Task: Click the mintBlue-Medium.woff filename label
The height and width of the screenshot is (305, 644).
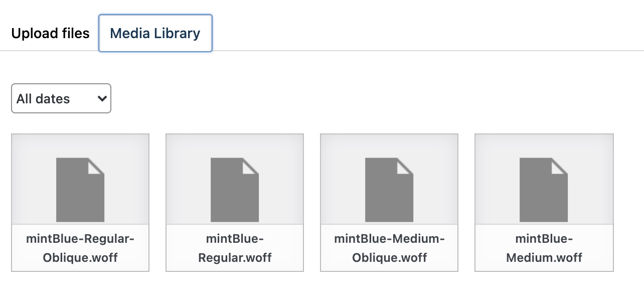Action: [x=544, y=248]
